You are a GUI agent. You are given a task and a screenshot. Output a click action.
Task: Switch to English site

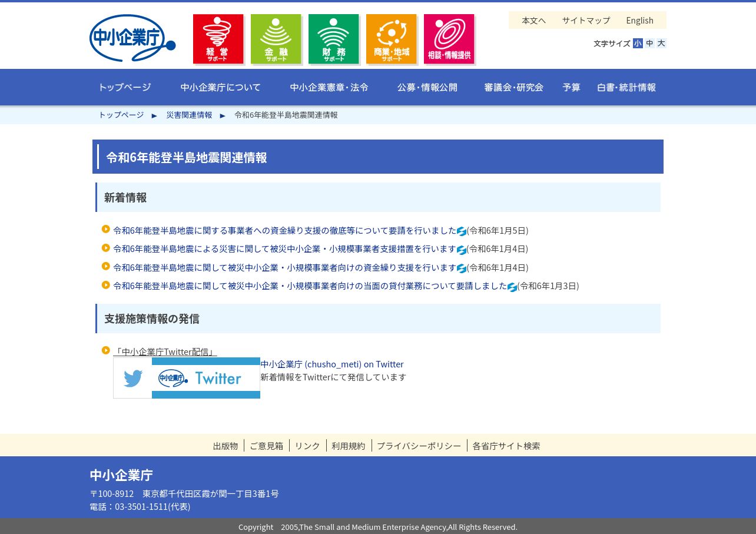(x=639, y=20)
